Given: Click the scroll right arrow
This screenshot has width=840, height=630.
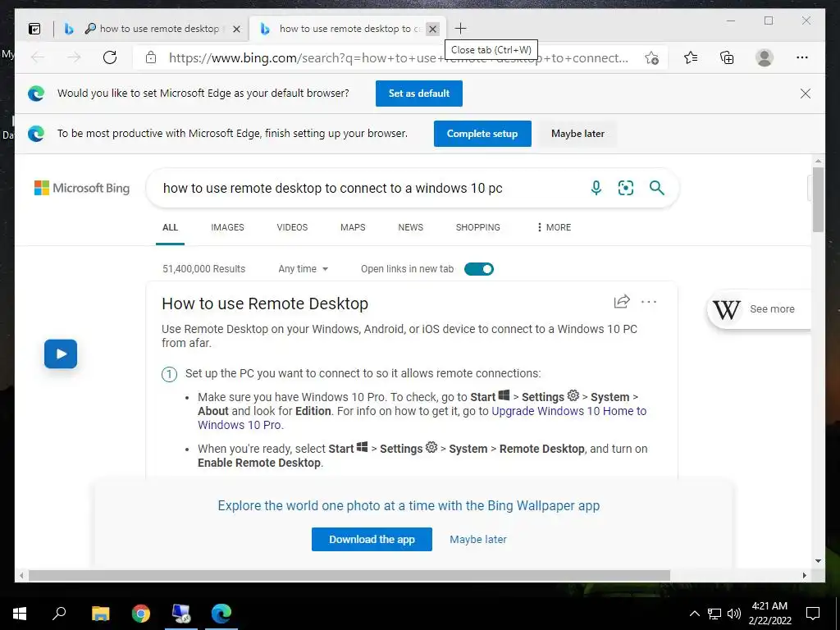Looking at the screenshot, I should point(804,575).
